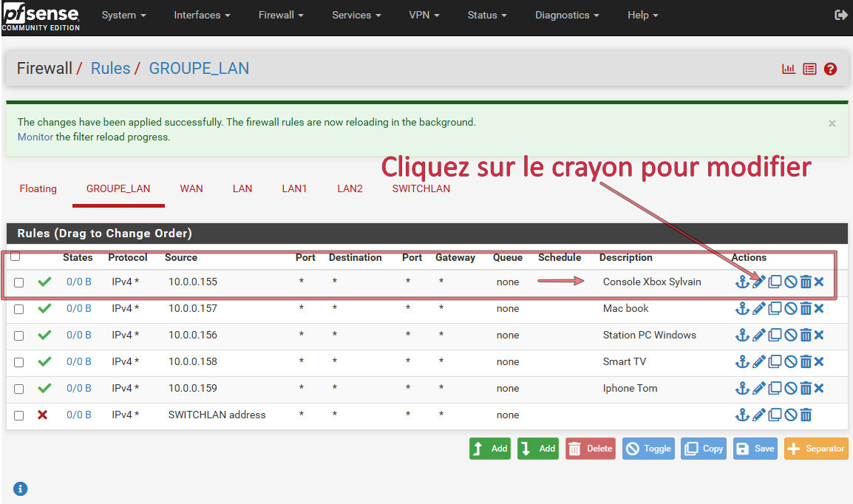Dismiss the green success notification
Screen dimensions: 853x504
(x=832, y=123)
